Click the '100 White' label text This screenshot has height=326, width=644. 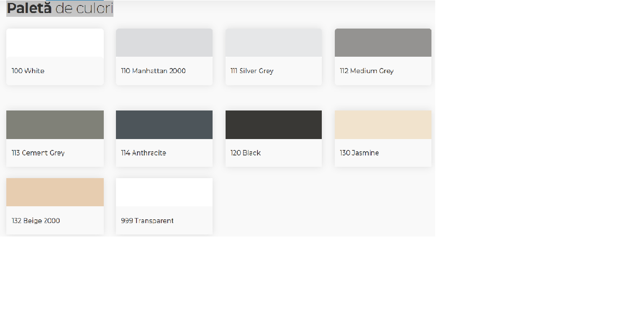tap(28, 71)
